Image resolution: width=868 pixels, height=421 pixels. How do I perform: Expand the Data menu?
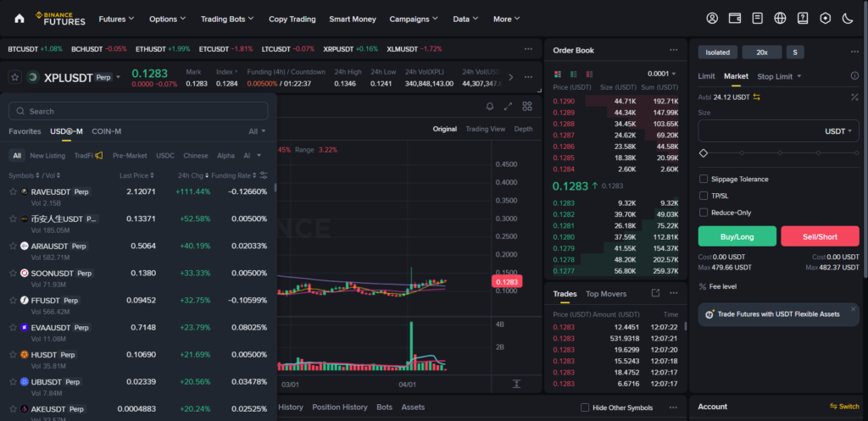[465, 19]
